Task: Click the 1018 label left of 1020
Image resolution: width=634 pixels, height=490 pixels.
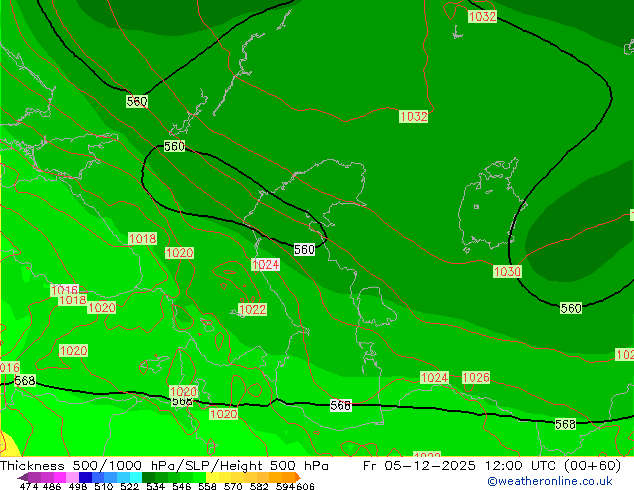Action: click(142, 239)
